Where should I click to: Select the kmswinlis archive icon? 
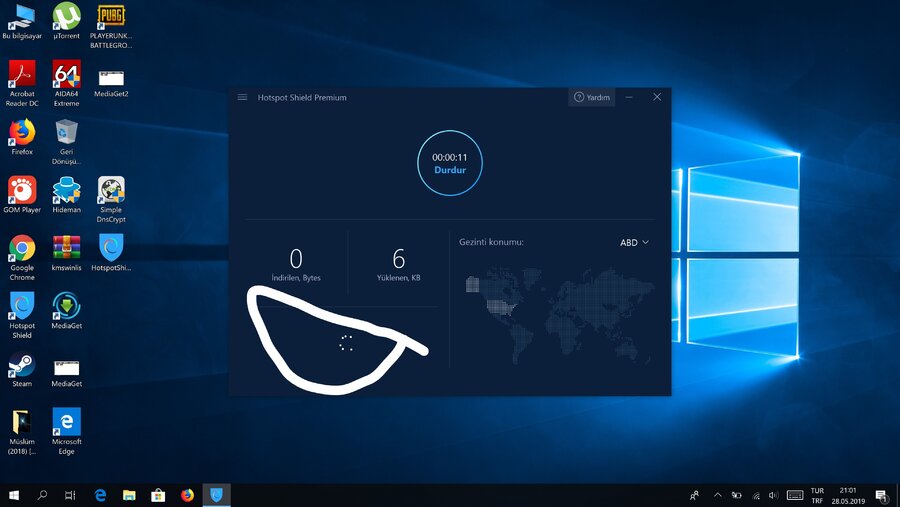pos(67,253)
